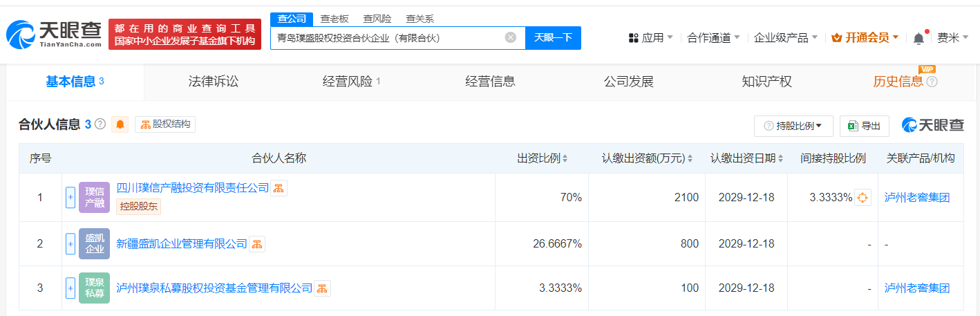Switch to the 公司发展 tab
The image size is (980, 316).
point(628,82)
